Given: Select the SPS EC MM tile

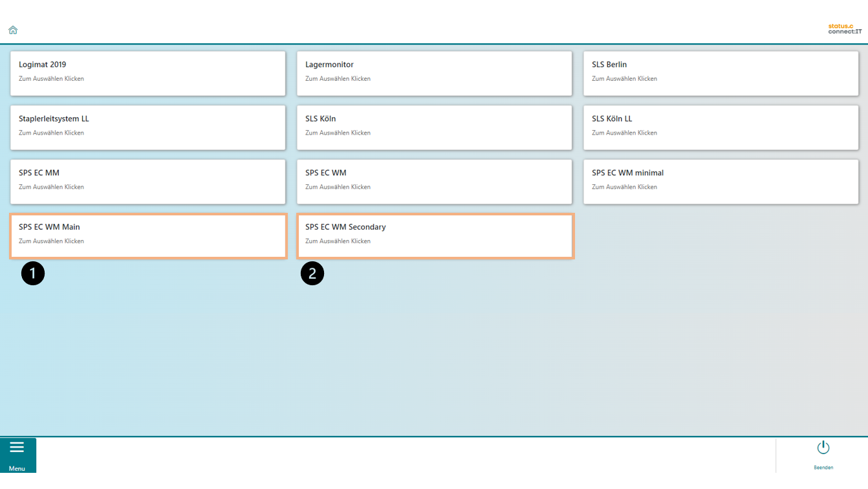Looking at the screenshot, I should (x=147, y=182).
